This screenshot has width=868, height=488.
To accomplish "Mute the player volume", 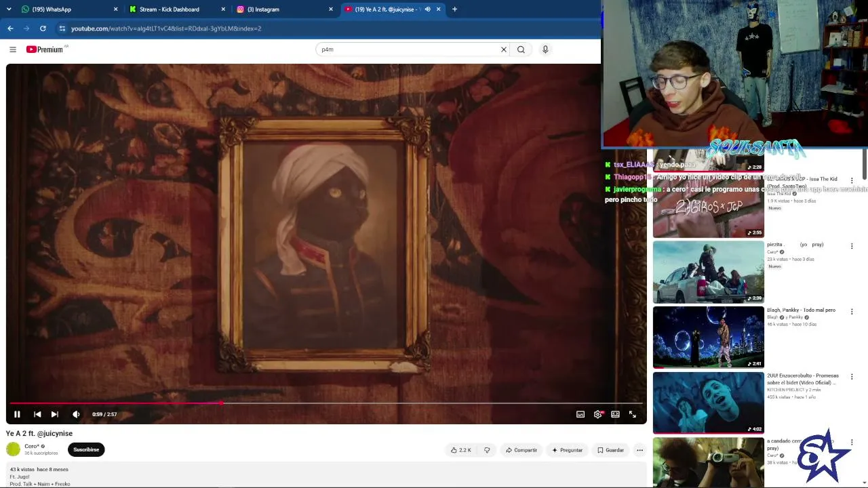I will click(76, 414).
